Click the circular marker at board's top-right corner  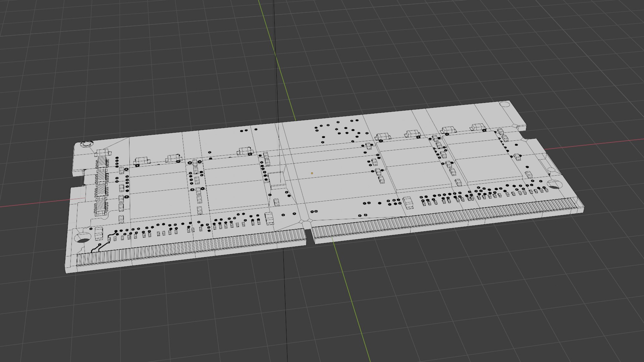coord(504,104)
